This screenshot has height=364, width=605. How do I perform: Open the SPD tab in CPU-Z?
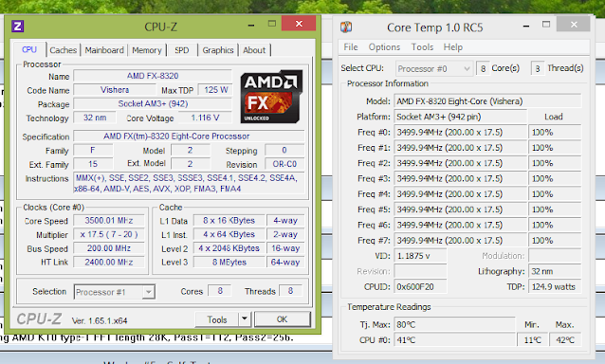(x=182, y=50)
